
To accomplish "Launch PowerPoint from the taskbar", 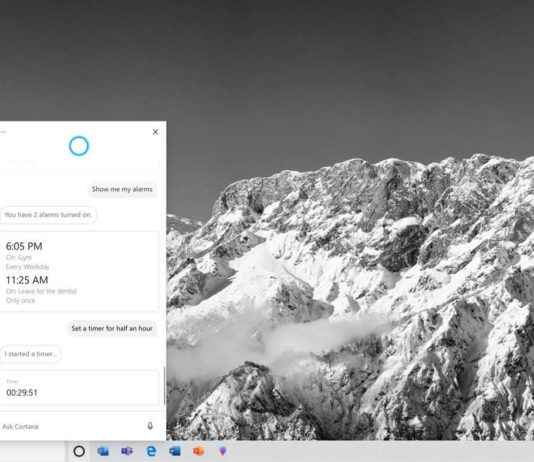I will [199, 451].
